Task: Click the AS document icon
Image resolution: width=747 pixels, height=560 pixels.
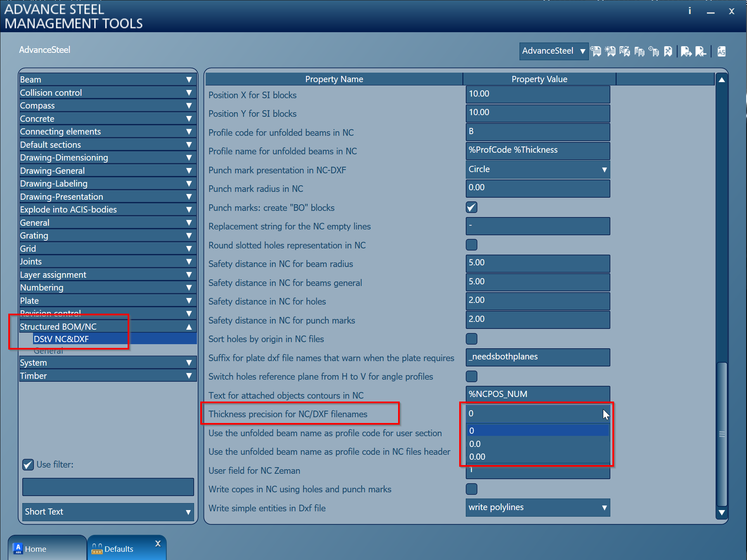Action: click(721, 51)
